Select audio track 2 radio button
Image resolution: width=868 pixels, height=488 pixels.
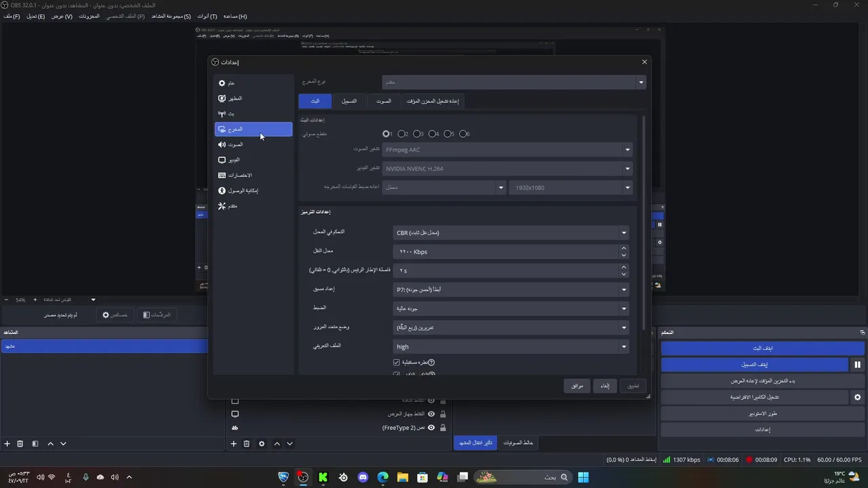click(x=402, y=134)
